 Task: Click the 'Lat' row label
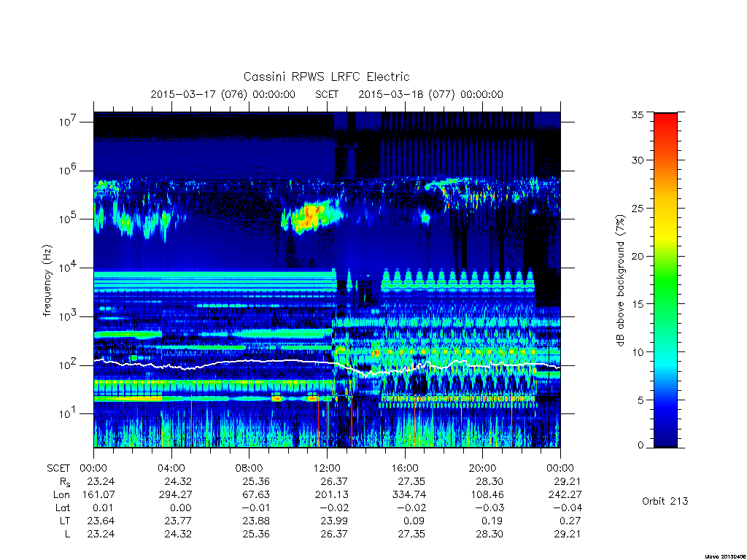(63, 507)
